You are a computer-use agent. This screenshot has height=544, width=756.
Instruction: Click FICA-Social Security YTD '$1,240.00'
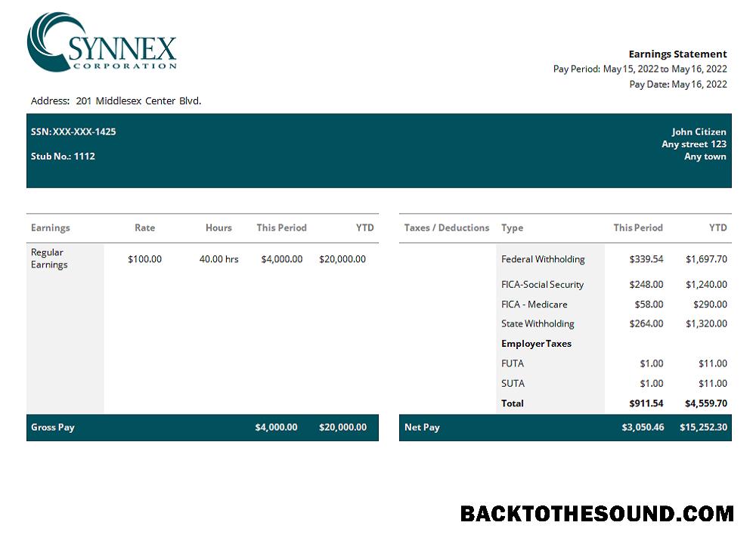706,285
